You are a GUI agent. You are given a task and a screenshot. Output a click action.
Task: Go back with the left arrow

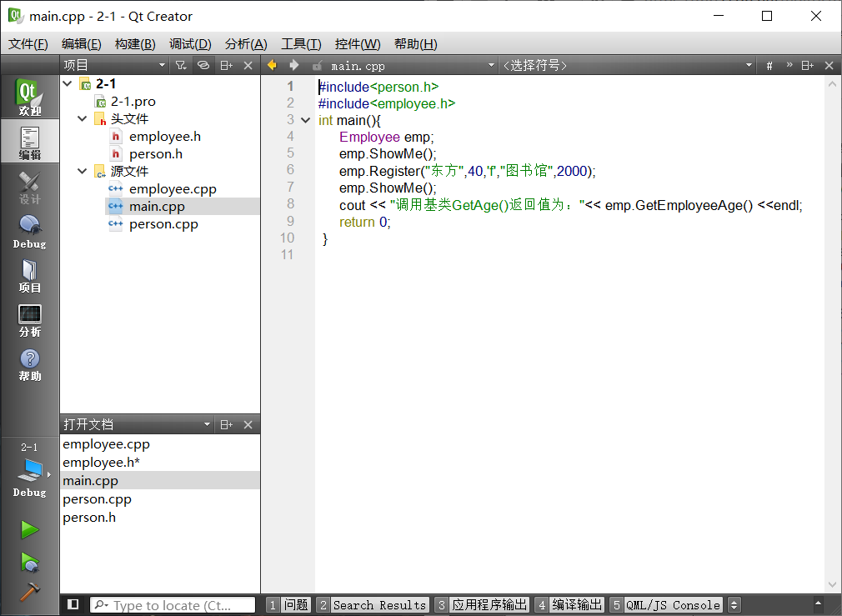point(272,65)
